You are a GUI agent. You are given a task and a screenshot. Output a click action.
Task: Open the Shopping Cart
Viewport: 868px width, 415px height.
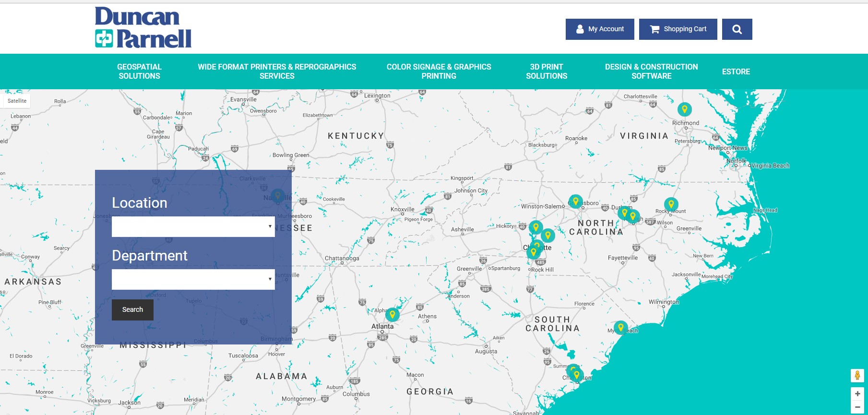678,29
